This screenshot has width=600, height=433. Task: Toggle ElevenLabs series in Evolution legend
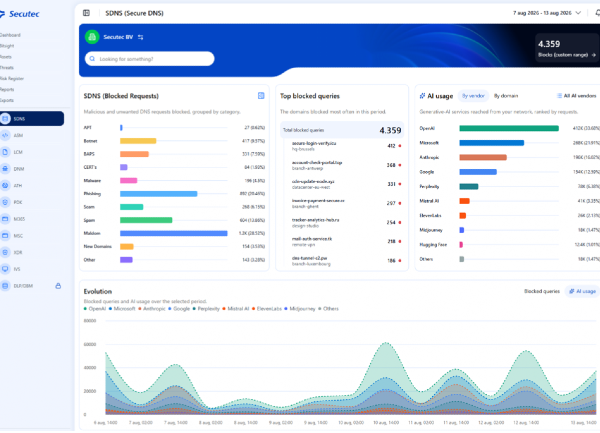(267, 309)
